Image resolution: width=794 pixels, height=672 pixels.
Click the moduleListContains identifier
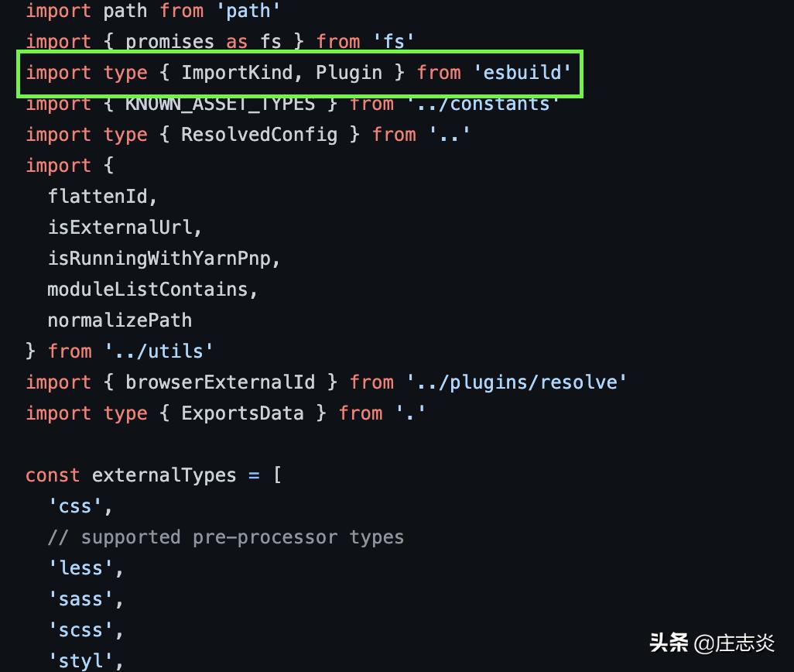click(147, 289)
